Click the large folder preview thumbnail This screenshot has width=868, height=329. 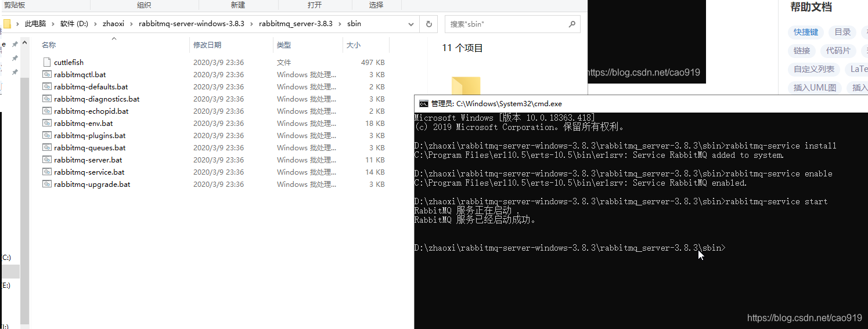pos(466,85)
